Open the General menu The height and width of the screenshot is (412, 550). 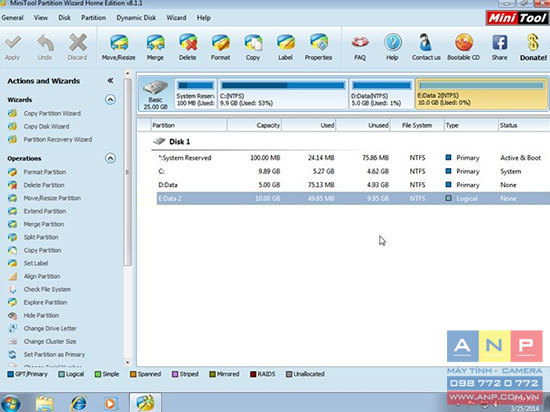point(12,18)
